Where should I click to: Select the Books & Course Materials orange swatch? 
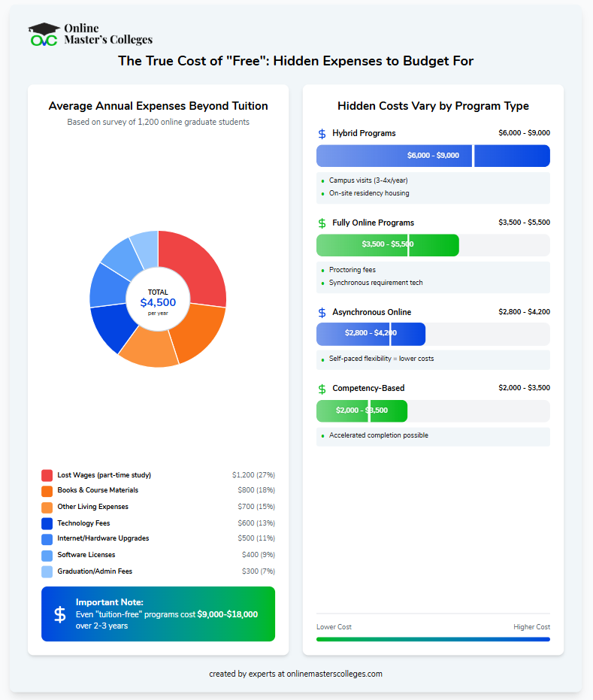click(x=47, y=491)
